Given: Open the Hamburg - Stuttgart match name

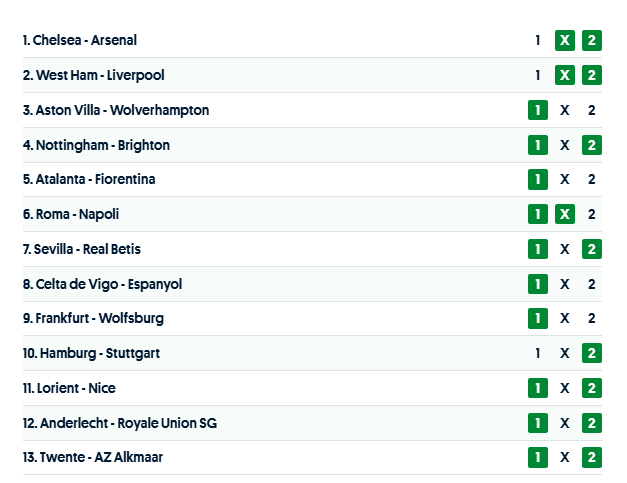Looking at the screenshot, I should point(91,353).
